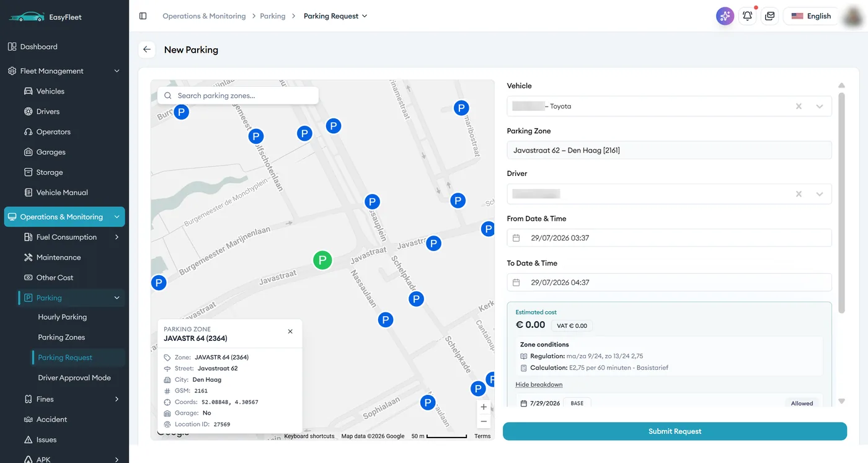Image resolution: width=868 pixels, height=463 pixels.
Task: Open Driver Approval Mode
Action: (74, 377)
